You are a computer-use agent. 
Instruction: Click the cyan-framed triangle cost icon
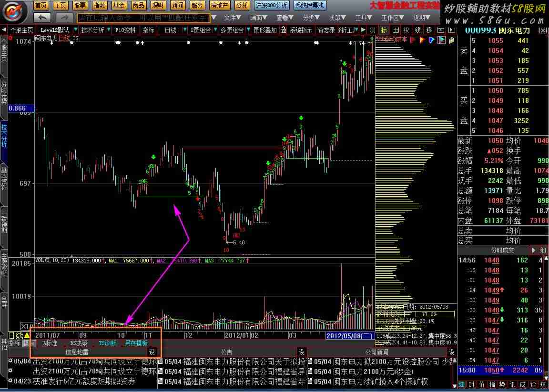point(441,40)
